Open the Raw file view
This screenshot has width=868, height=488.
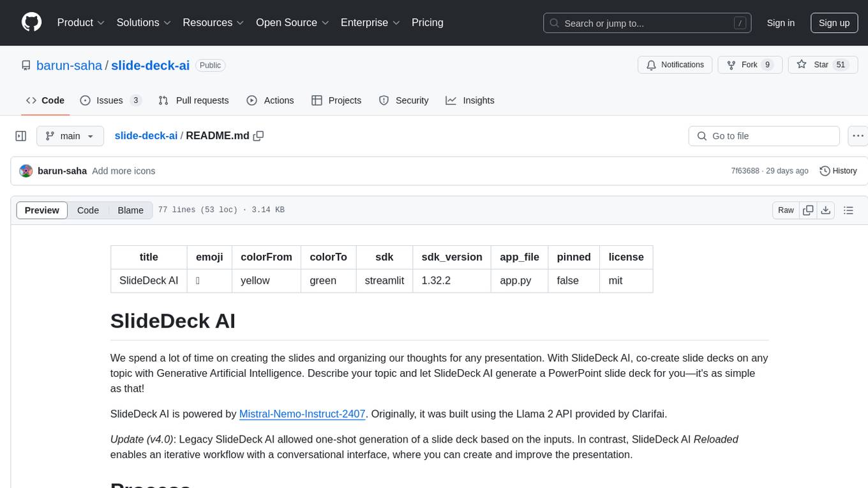pos(786,210)
